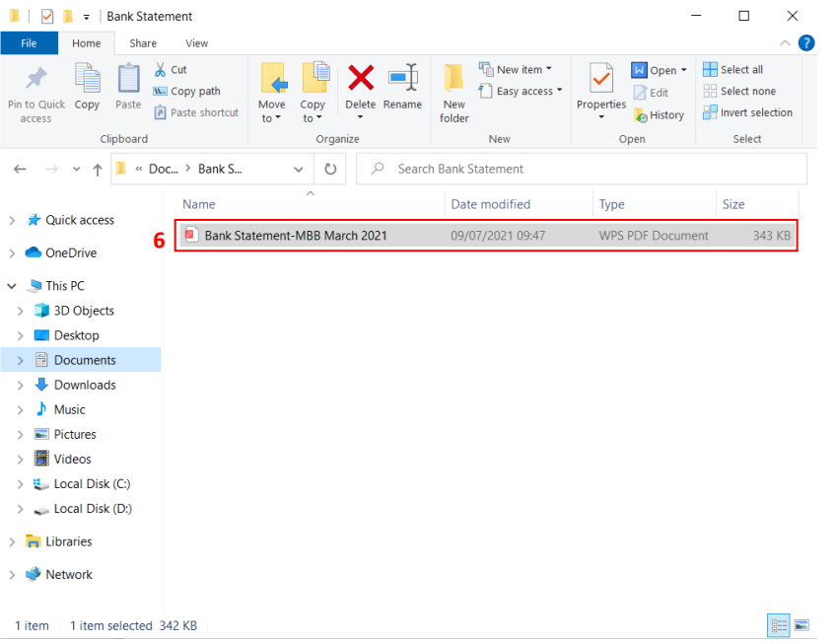Click Invert selection option
The width and height of the screenshot is (835, 644).
point(747,112)
